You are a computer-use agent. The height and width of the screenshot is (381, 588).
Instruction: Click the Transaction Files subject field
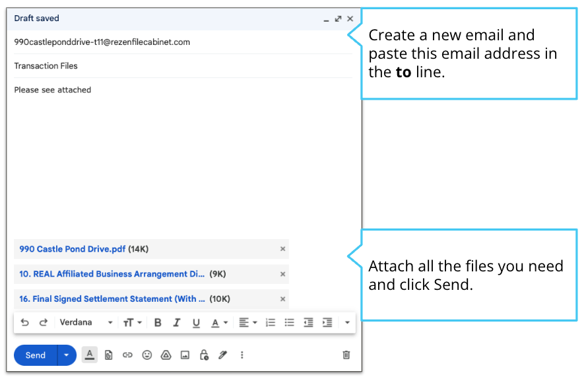[183, 65]
